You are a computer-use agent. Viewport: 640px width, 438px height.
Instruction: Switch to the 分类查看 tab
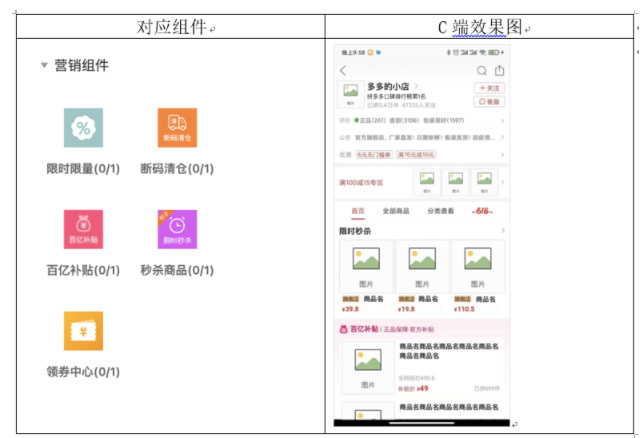pos(440,211)
